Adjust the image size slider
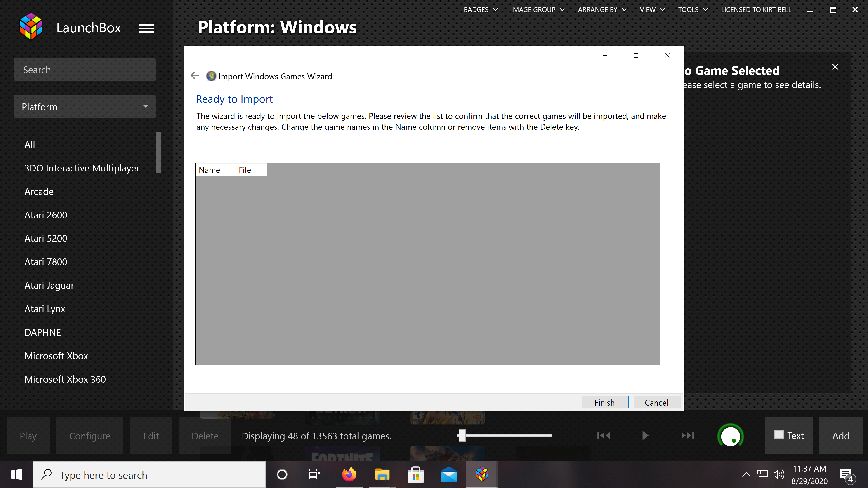Image resolution: width=868 pixels, height=488 pixels. 462,435
